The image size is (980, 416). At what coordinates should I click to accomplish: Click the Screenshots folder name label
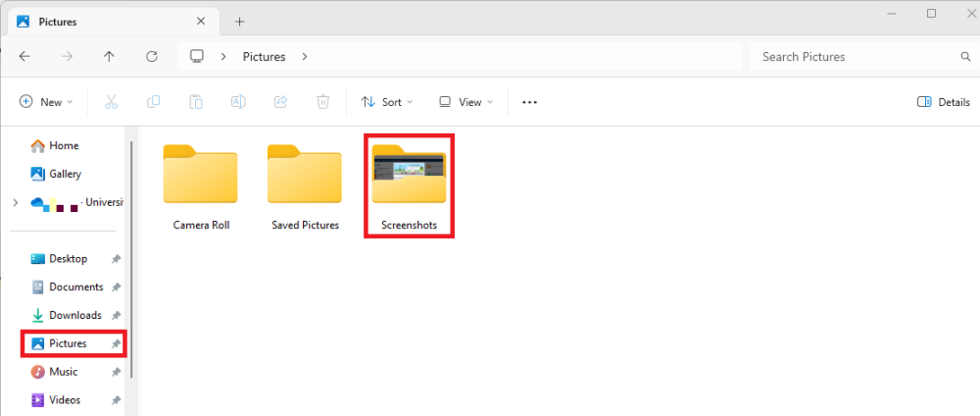(409, 226)
